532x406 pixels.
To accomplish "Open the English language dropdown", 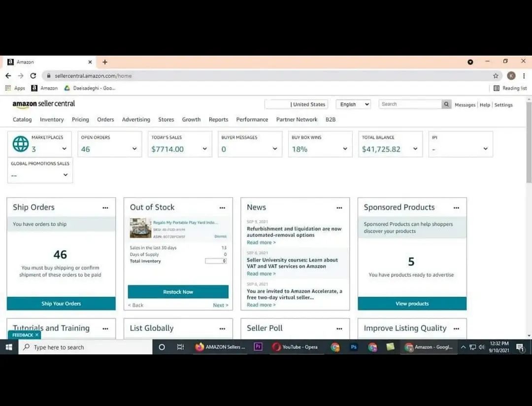I will coord(353,104).
